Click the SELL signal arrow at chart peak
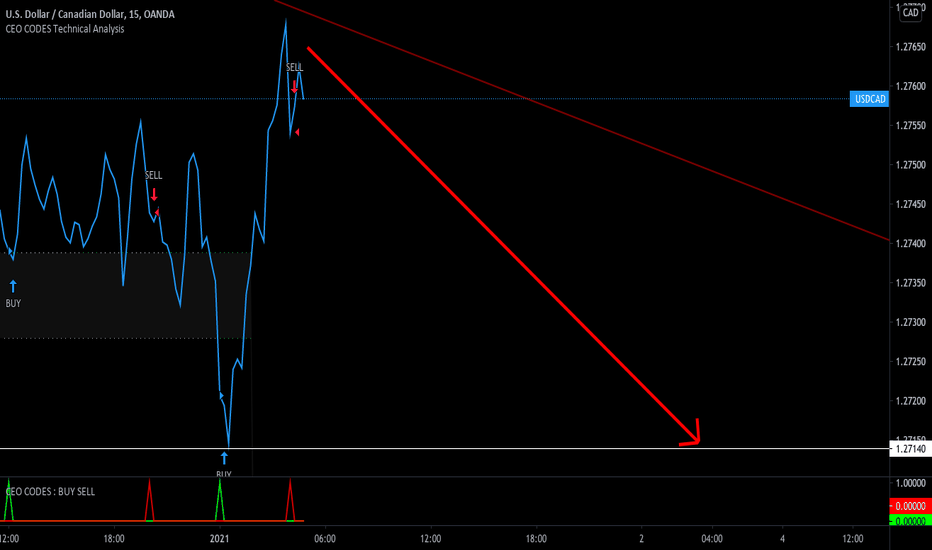 click(294, 87)
